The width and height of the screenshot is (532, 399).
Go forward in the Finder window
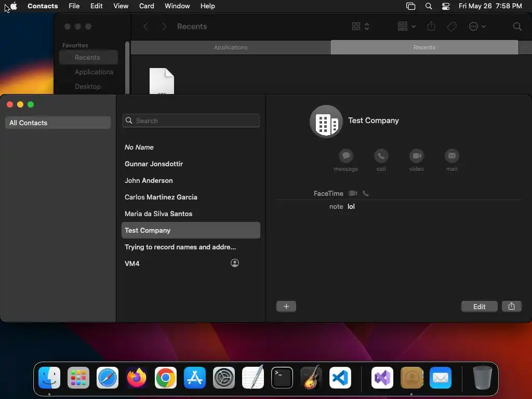tap(165, 26)
